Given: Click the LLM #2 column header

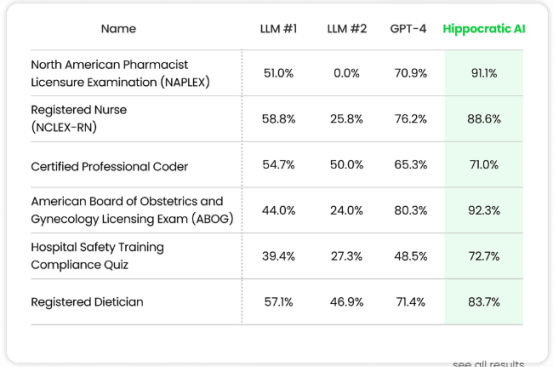Looking at the screenshot, I should coord(347,29).
